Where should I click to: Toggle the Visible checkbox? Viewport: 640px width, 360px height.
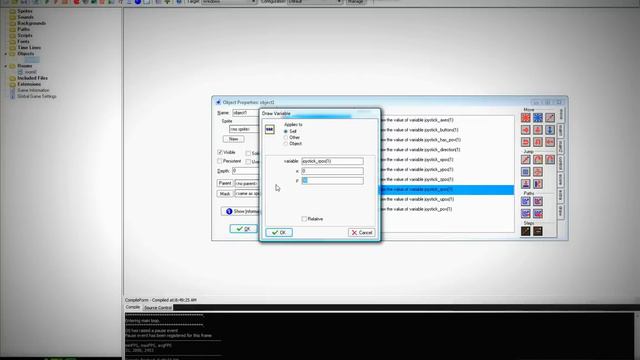220,152
